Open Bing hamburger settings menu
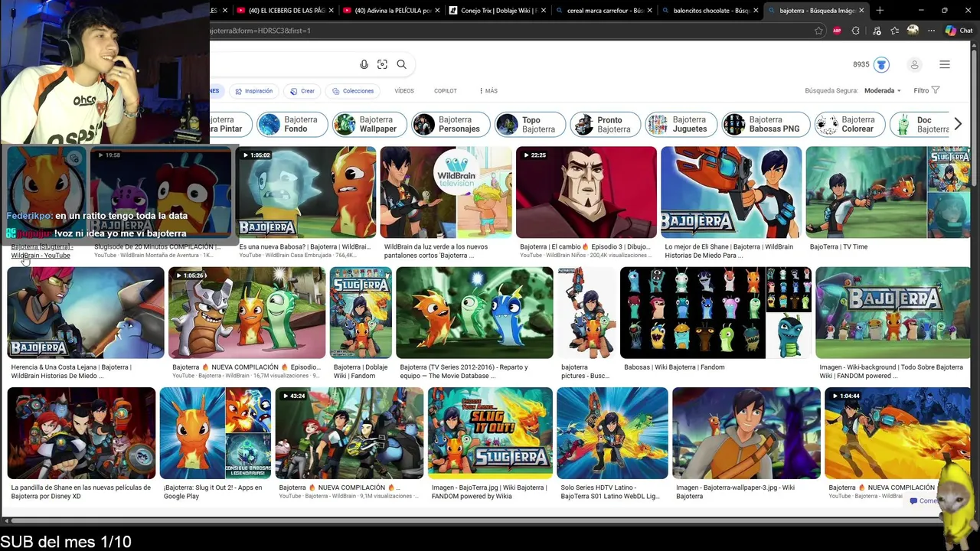The height and width of the screenshot is (551, 980). [x=945, y=64]
